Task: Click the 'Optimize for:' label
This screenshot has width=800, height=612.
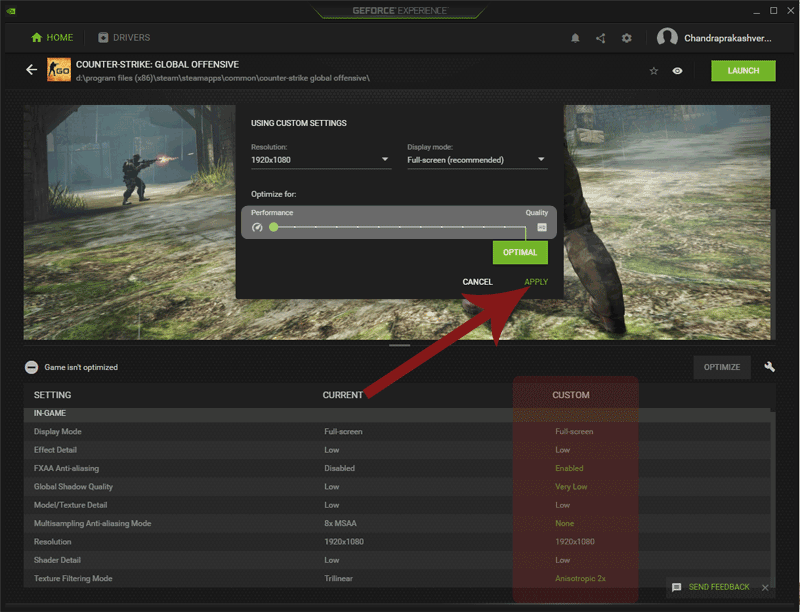Action: tap(273, 194)
